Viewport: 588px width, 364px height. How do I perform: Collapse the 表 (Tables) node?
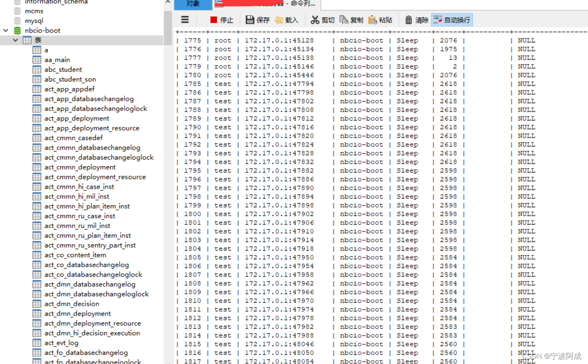pos(16,40)
